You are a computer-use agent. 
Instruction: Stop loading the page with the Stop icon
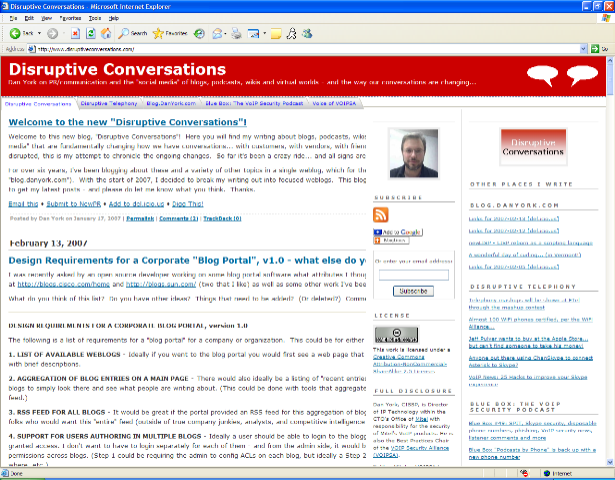point(76,33)
